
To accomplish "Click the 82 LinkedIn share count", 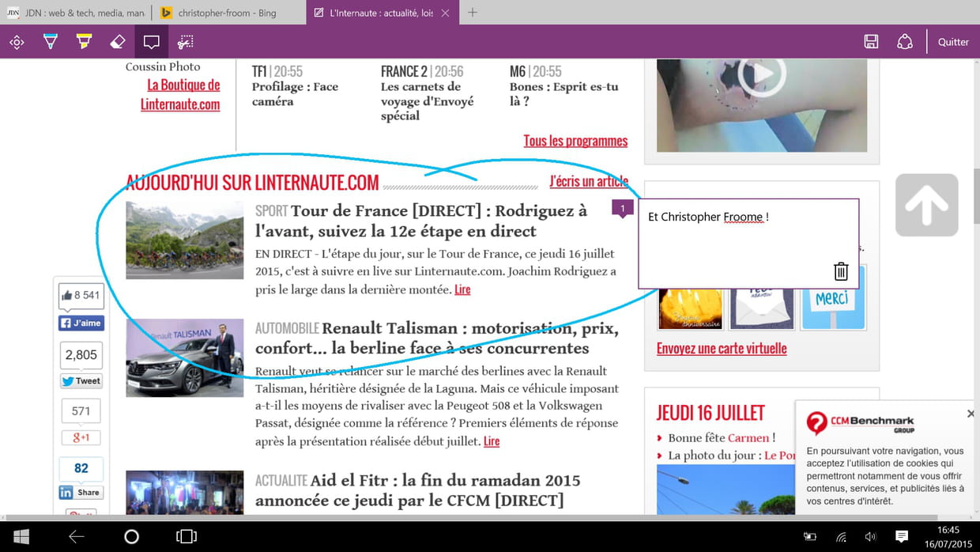I will (81, 468).
